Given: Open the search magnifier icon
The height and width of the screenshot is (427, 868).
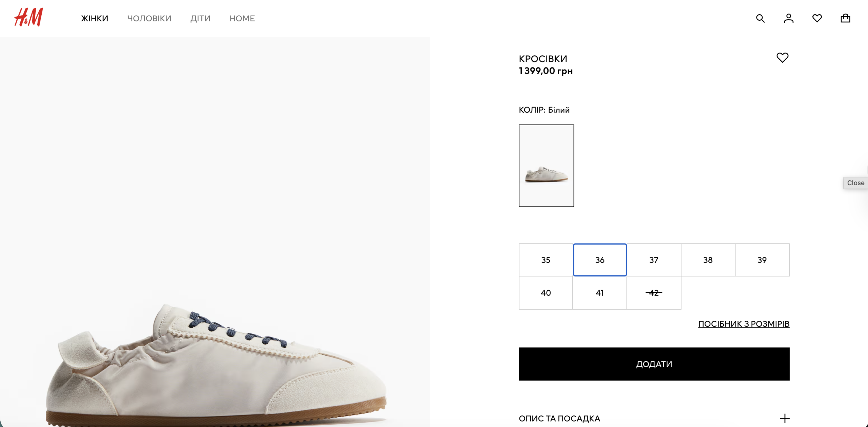Looking at the screenshot, I should 760,18.
